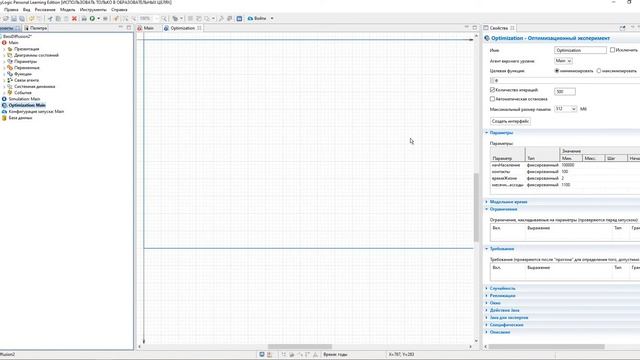
Task: Toggle the Исключить checkbox
Action: 612,50
